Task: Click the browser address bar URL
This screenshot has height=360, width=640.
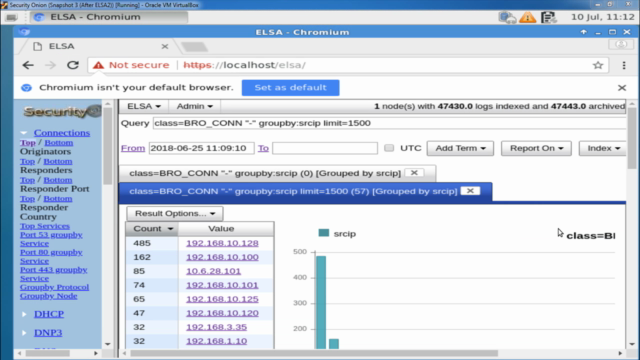Action: coord(244,65)
